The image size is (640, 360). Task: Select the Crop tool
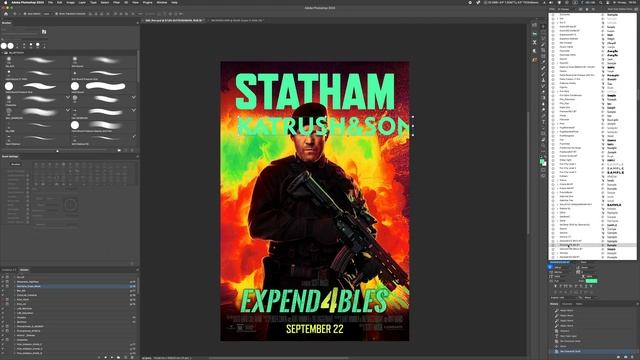point(543,51)
